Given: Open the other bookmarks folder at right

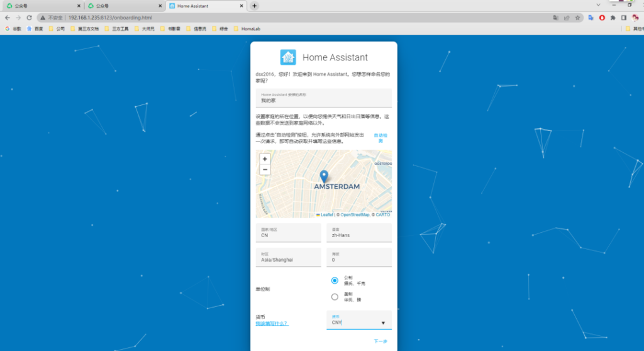Looking at the screenshot, I should click(635, 29).
